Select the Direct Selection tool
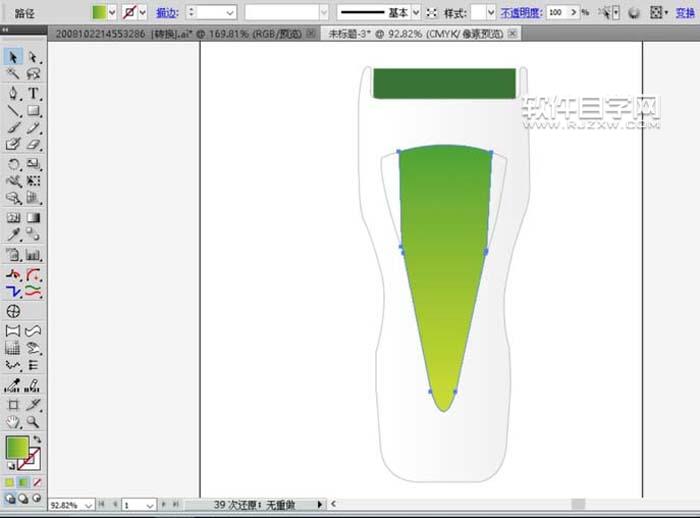 click(x=33, y=57)
